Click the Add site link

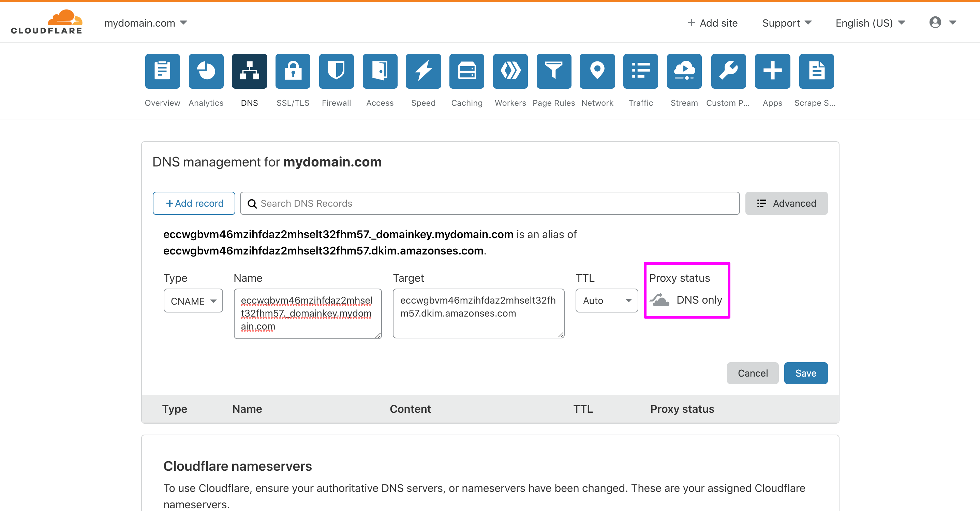(x=713, y=23)
